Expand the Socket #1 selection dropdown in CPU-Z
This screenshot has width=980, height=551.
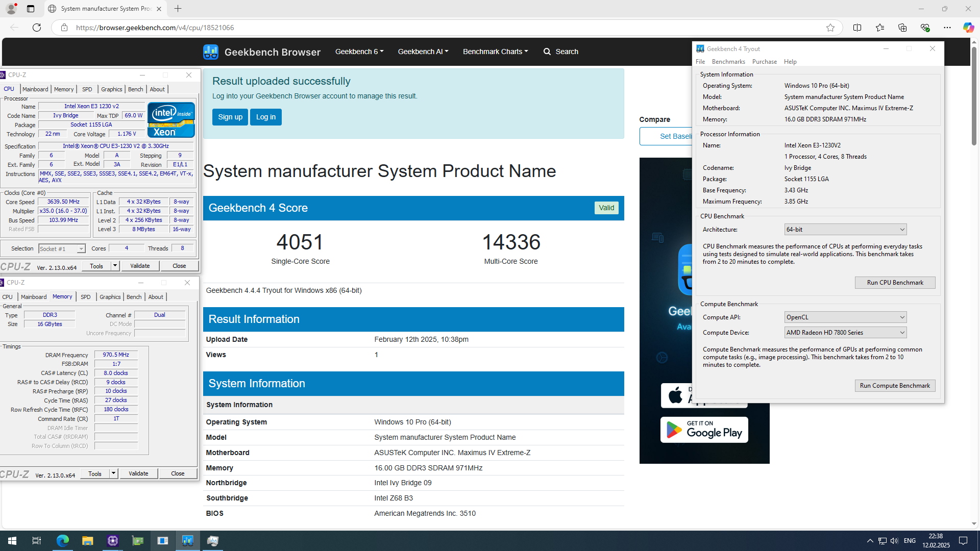[81, 249]
